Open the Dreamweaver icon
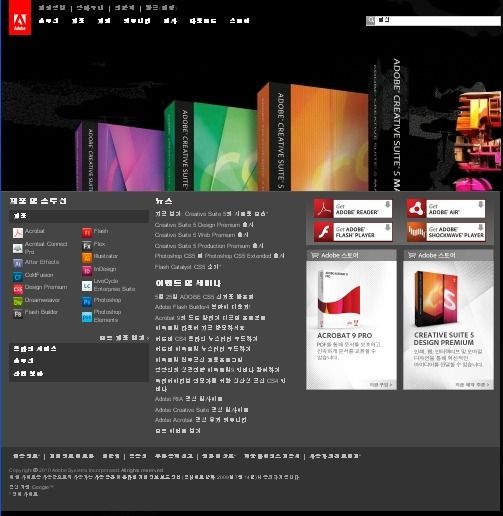Screen dimensions: 503x516 (18, 302)
